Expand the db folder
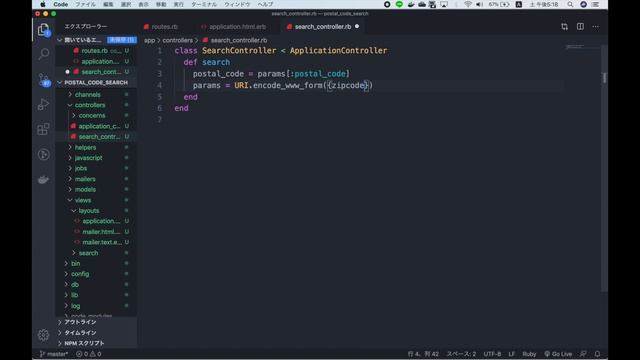Screen dimensions: 640x360 pyautogui.click(x=75, y=284)
